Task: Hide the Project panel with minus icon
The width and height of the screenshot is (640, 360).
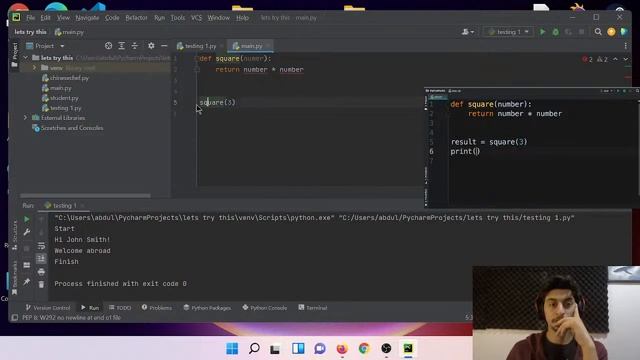Action: pos(164,46)
